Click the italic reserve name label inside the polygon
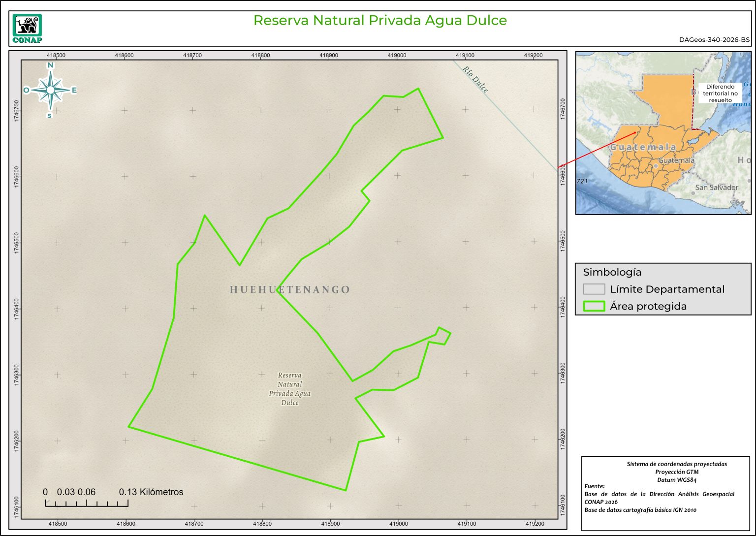The image size is (756, 536). [x=290, y=389]
